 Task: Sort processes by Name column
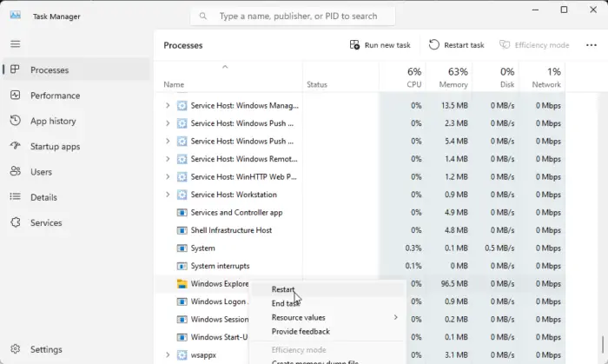click(x=174, y=84)
